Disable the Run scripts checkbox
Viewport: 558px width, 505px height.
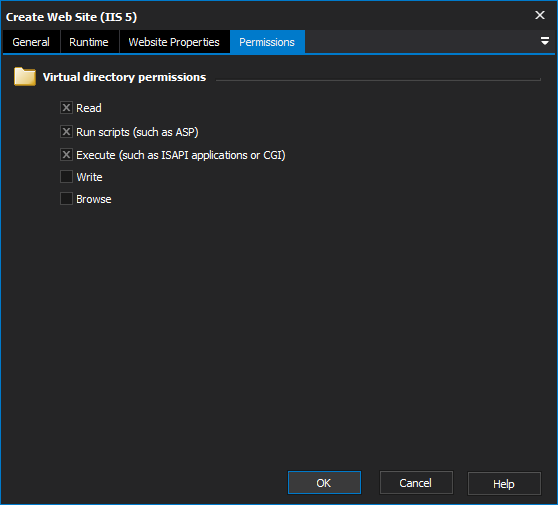pyautogui.click(x=66, y=132)
